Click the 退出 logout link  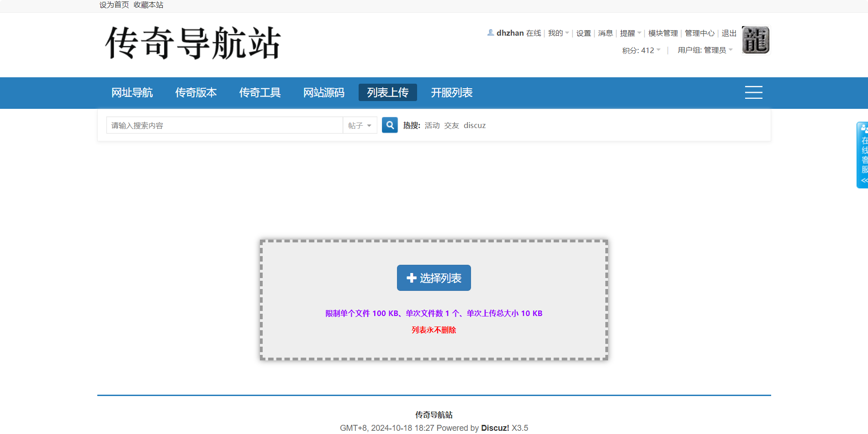pos(729,33)
